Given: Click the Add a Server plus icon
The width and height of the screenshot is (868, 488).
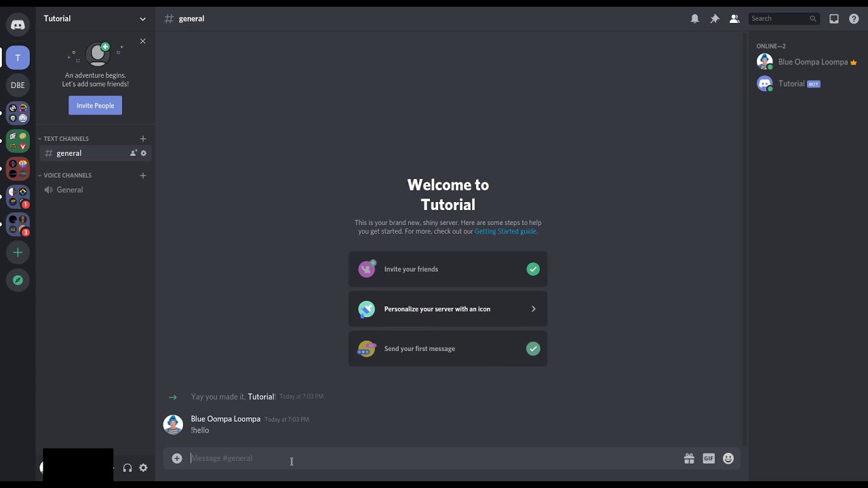Looking at the screenshot, I should pos(18,252).
